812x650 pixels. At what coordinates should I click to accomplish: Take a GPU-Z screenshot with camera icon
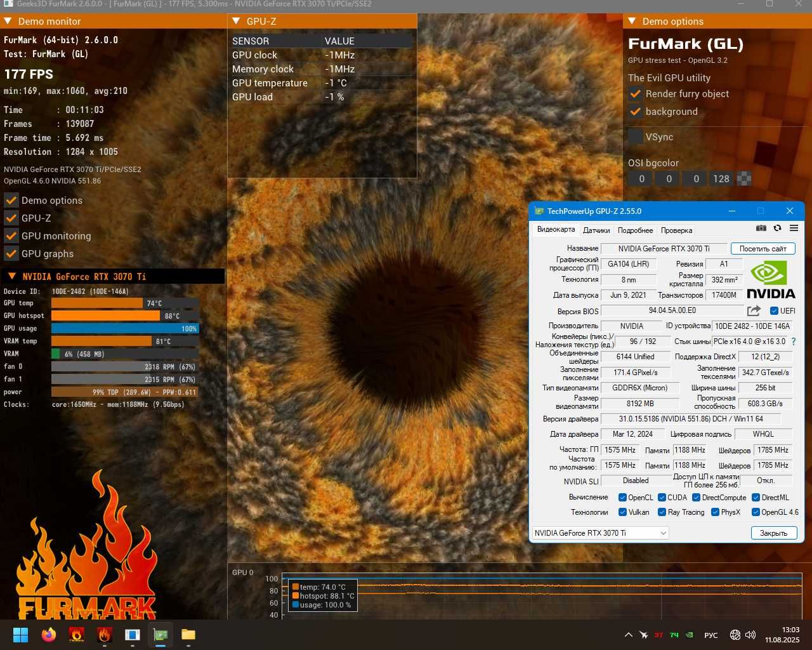click(x=761, y=229)
